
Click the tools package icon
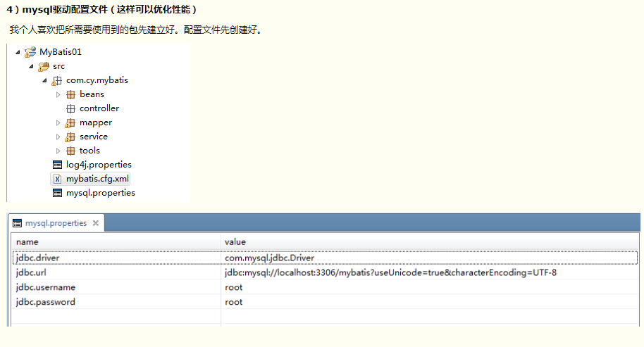(70, 151)
